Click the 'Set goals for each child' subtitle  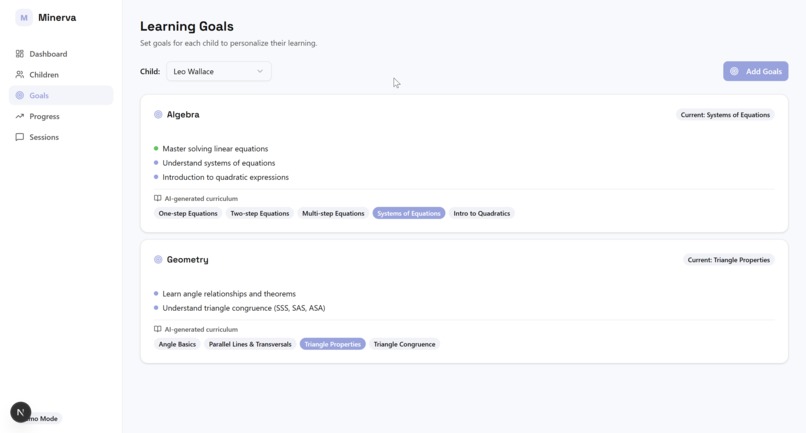pos(228,43)
